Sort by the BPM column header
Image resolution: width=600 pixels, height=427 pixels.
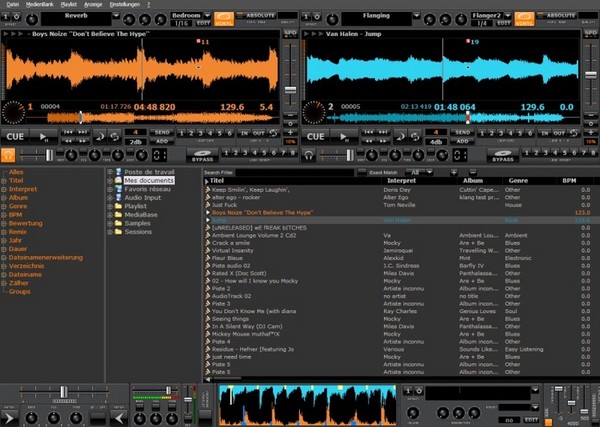pos(569,181)
